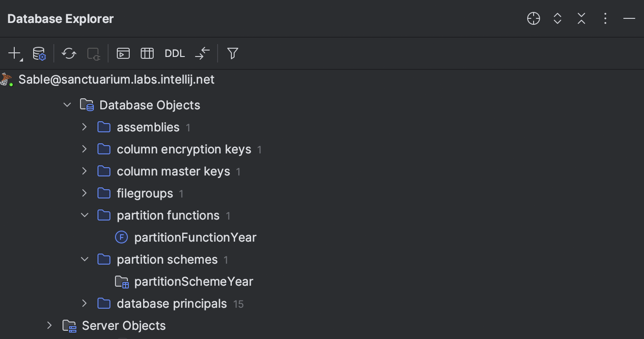
Task: Click the DDL toolbar button
Action: click(174, 53)
